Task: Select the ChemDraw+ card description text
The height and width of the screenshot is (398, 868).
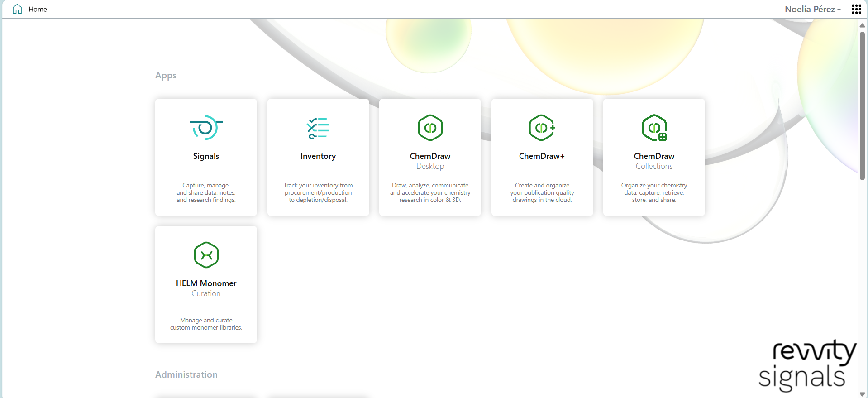Action: pyautogui.click(x=542, y=192)
